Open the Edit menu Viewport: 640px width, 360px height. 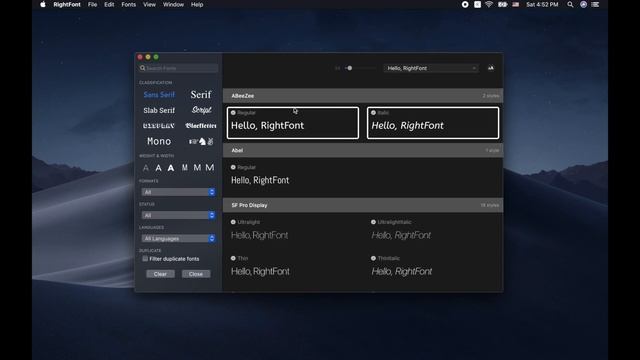[109, 4]
